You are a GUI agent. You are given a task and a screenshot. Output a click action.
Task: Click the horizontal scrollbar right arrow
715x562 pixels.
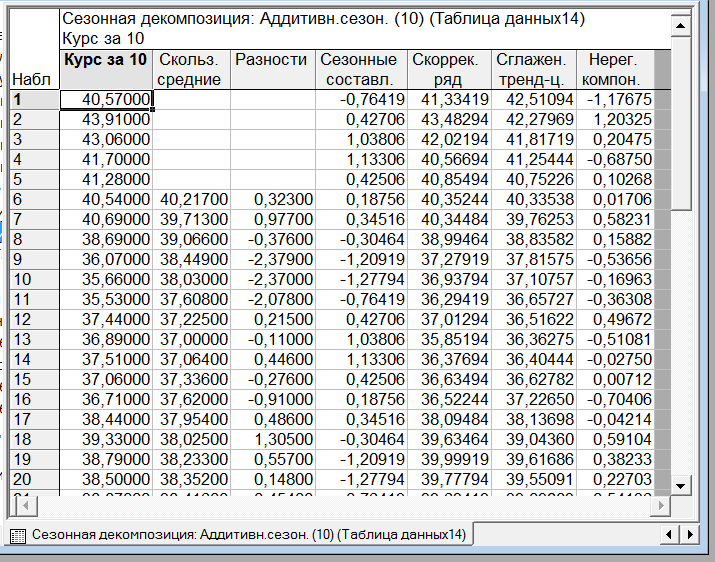click(x=660, y=505)
